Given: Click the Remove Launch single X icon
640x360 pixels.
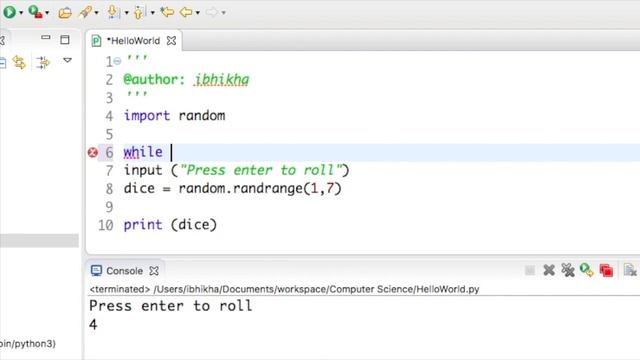Looking at the screenshot, I should [x=549, y=270].
